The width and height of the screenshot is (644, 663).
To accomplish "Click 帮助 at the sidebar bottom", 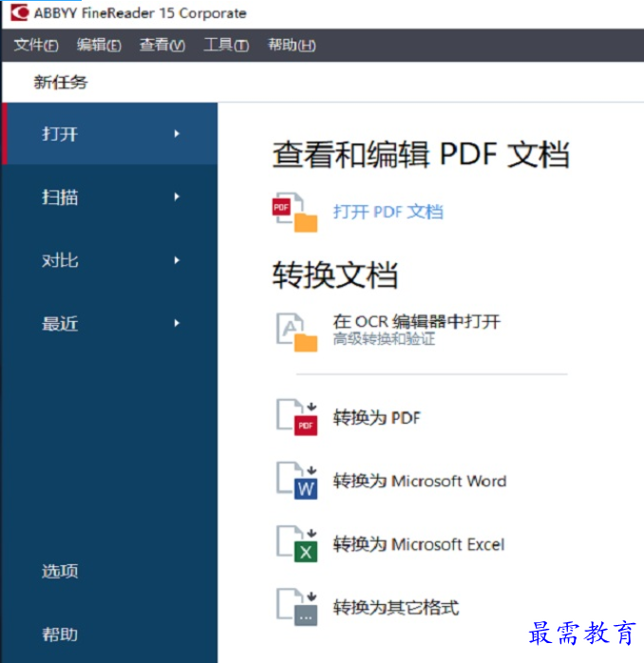I will [60, 635].
